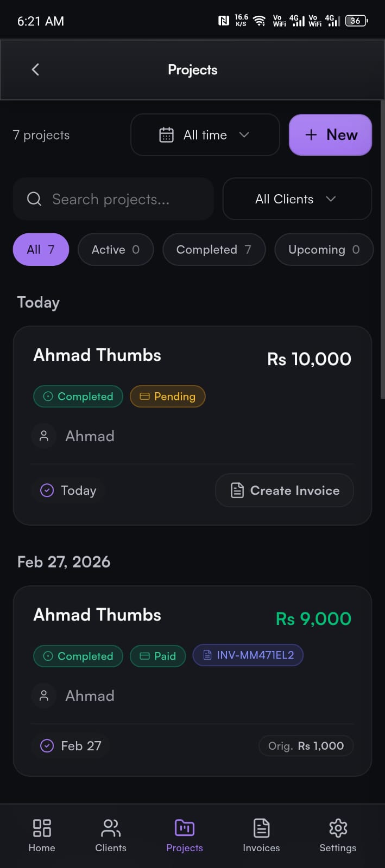Click the calendar icon beside All time

click(x=166, y=135)
